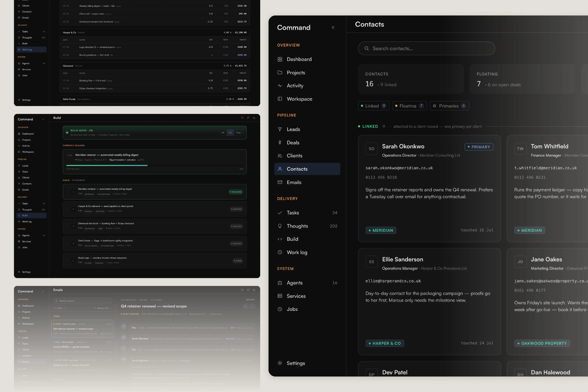Viewport: 588px width, 392px height.
Task: Open the Newest first sort dropdown
Action: [102, 308]
